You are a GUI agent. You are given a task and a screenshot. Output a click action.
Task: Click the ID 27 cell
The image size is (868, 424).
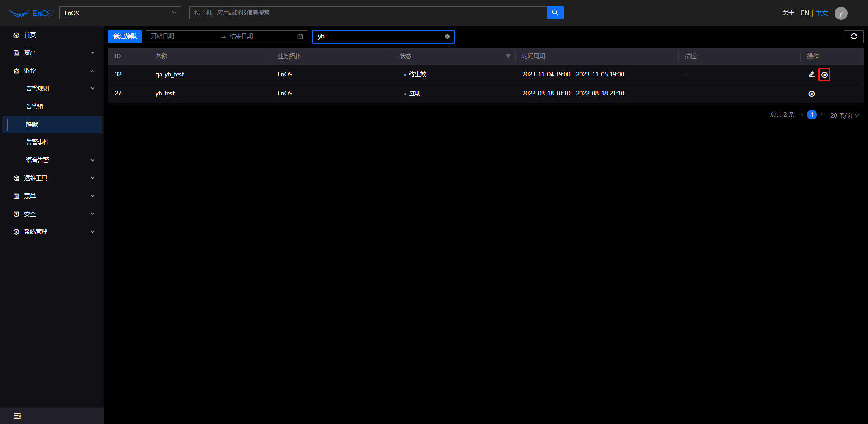click(118, 94)
